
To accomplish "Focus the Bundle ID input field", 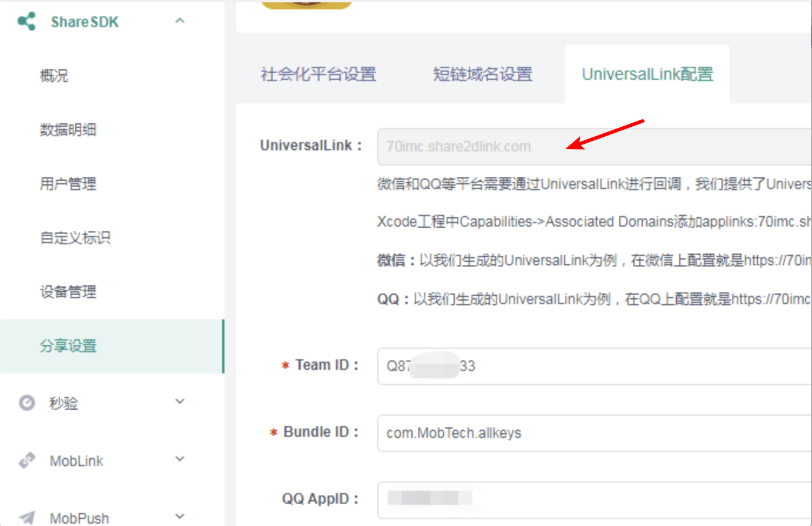I will 594,433.
